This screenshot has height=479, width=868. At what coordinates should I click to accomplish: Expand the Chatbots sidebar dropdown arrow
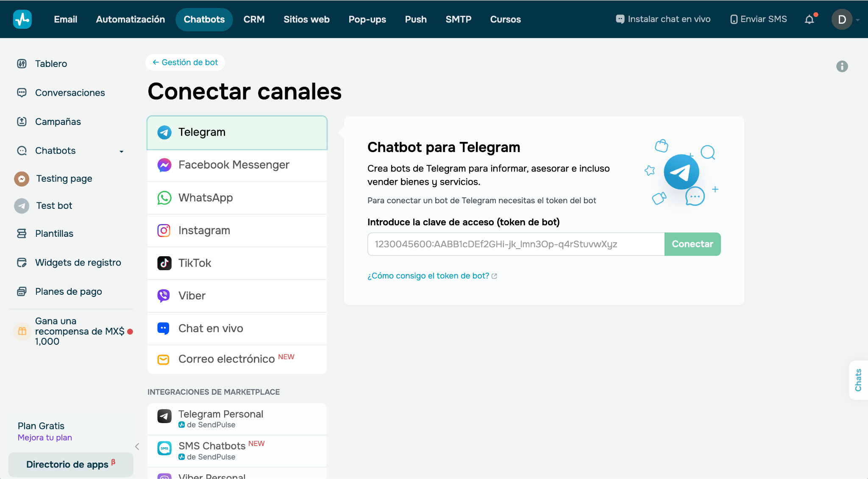(x=122, y=151)
